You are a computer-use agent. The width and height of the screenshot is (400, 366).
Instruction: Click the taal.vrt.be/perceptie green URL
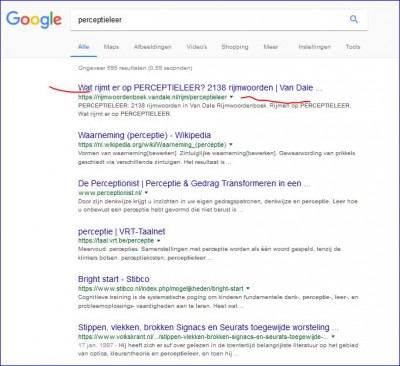[x=116, y=241]
